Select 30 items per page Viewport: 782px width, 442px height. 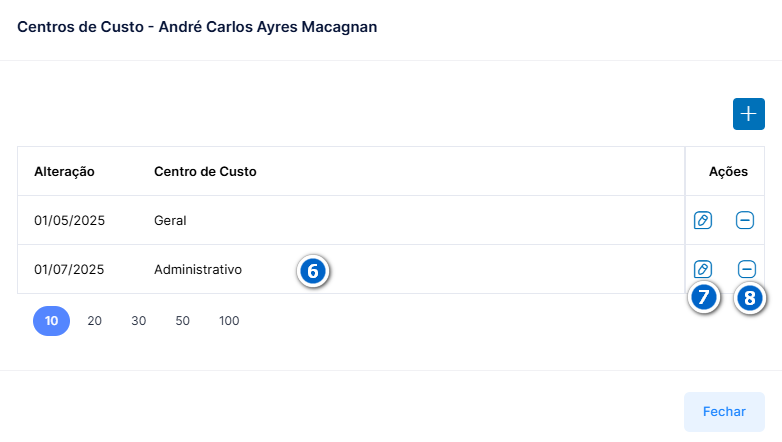[139, 321]
